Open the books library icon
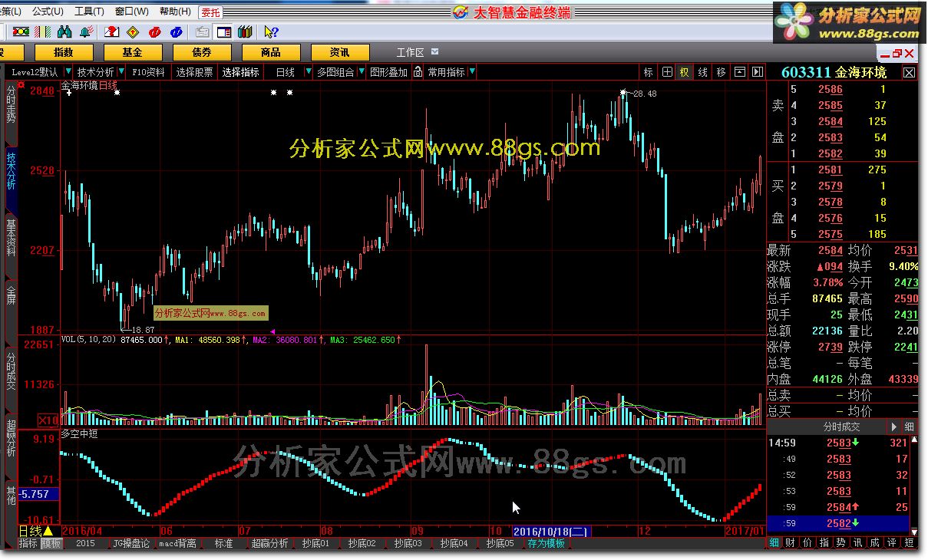The width and height of the screenshot is (928, 560). [x=245, y=31]
